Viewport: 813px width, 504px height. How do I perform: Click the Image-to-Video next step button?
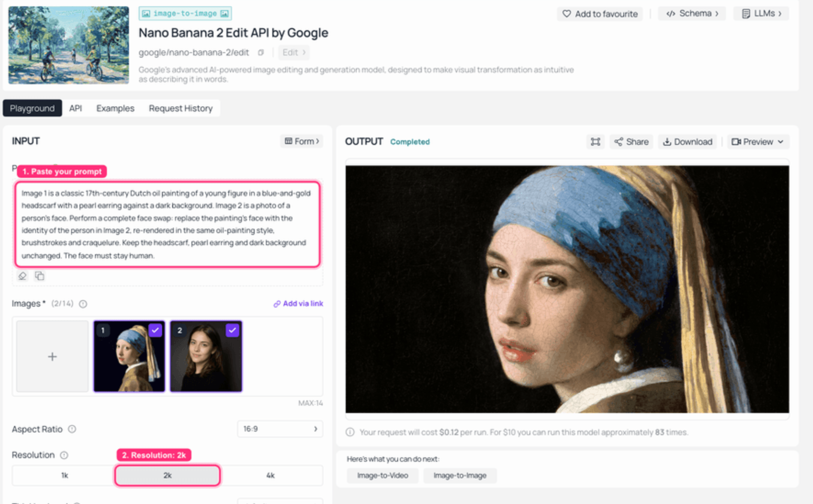[382, 475]
